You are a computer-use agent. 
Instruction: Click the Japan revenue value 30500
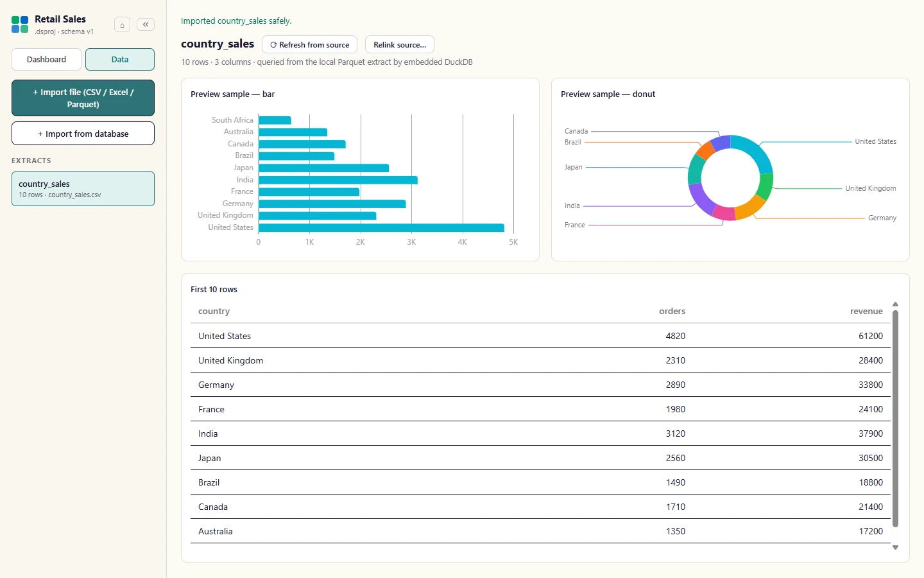[x=871, y=458]
